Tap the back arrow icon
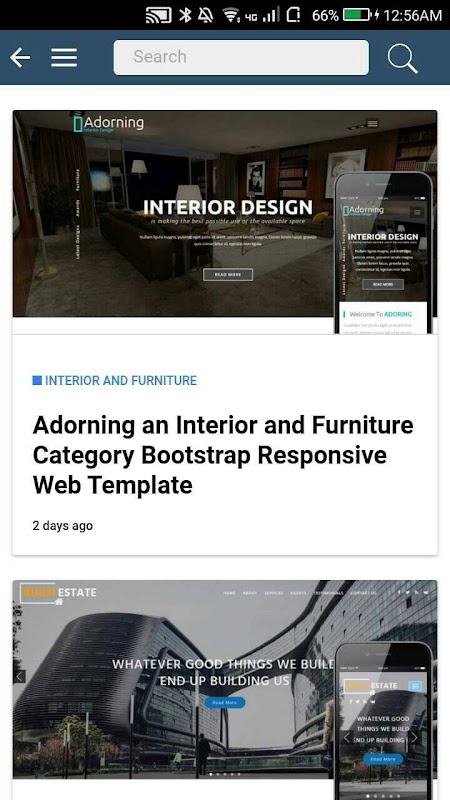 tap(20, 58)
